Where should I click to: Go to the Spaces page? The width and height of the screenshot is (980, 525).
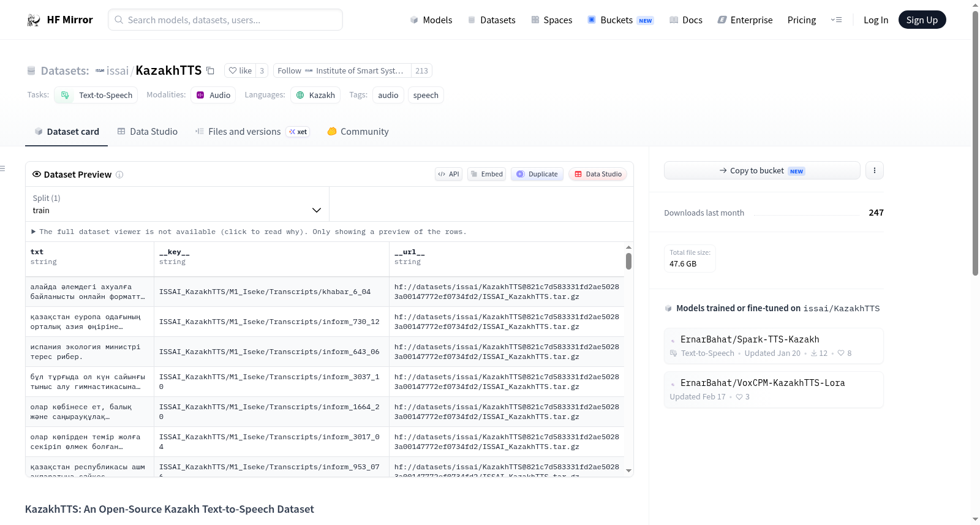point(551,20)
